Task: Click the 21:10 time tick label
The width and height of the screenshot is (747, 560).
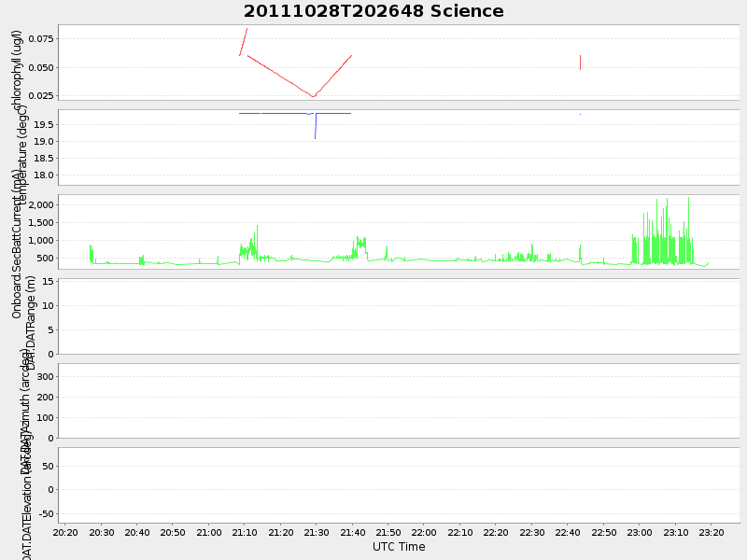Action: [245, 532]
